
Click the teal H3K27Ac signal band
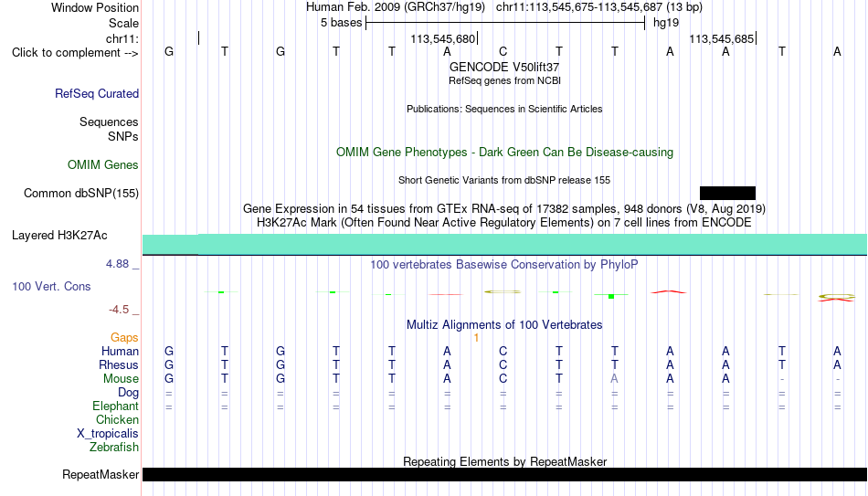(504, 244)
